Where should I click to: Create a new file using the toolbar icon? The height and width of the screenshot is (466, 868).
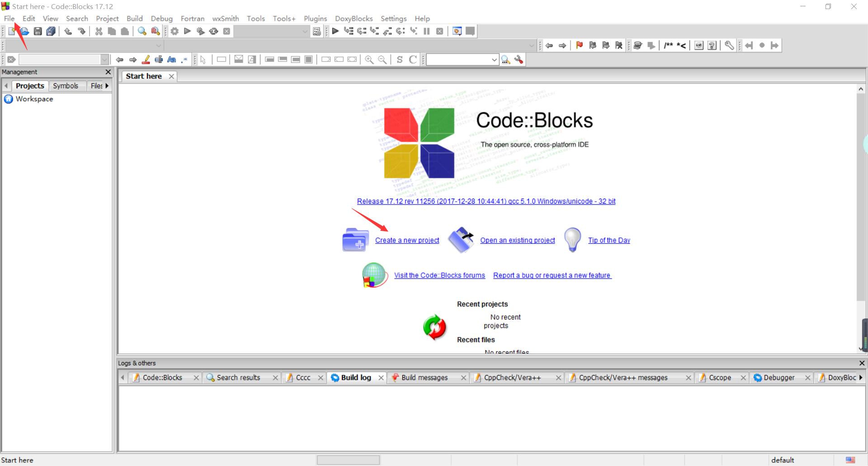pos(11,31)
